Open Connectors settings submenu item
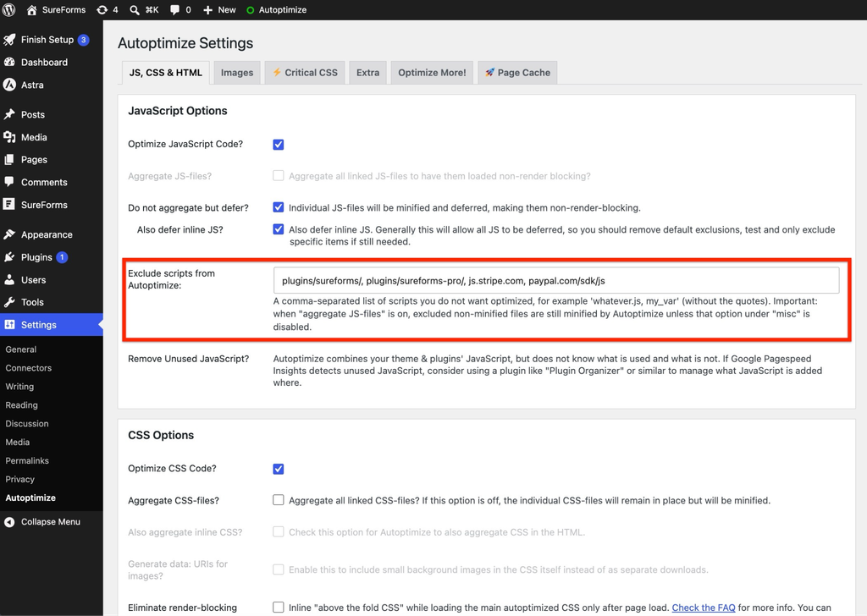The width and height of the screenshot is (867, 616). tap(28, 368)
